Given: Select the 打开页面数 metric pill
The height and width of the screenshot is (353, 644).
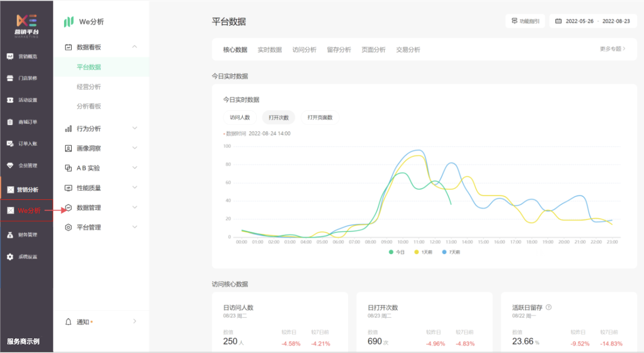Looking at the screenshot, I should [x=320, y=118].
